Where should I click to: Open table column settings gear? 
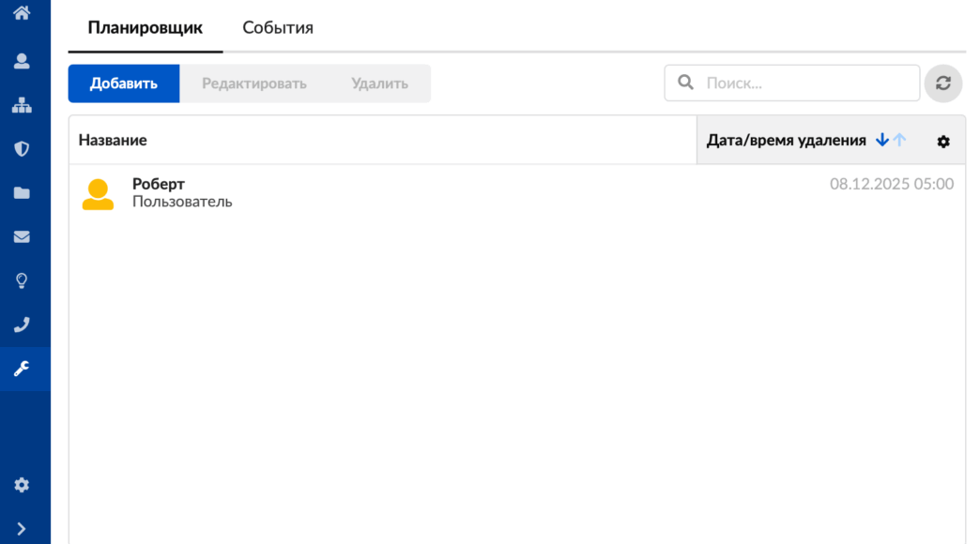click(x=943, y=141)
